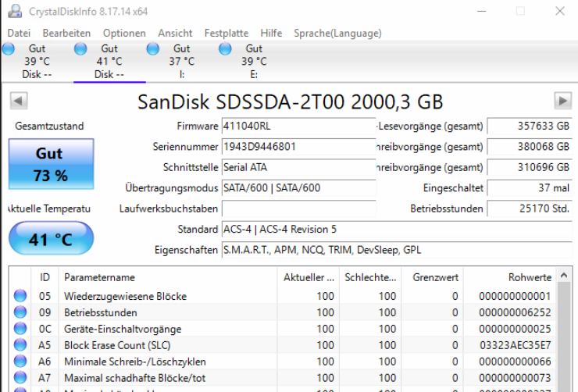Click the status orb of drive E:
The width and height of the screenshot is (578, 392).
click(225, 48)
